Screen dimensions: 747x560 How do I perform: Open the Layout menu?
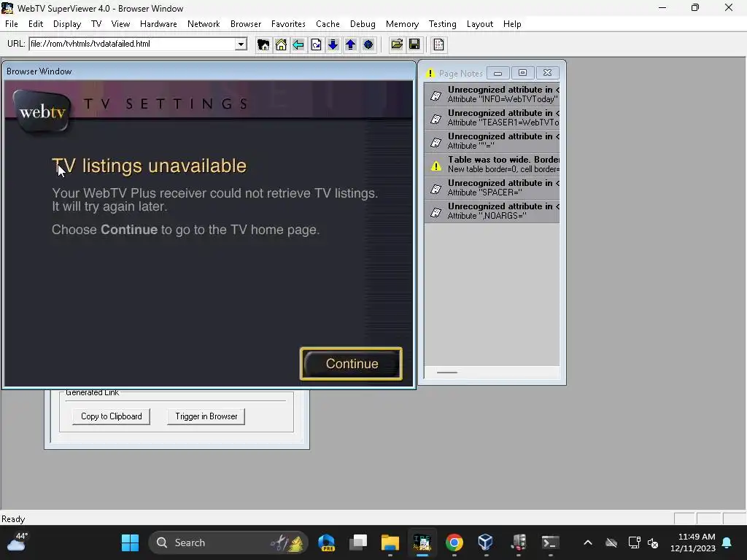pos(480,24)
